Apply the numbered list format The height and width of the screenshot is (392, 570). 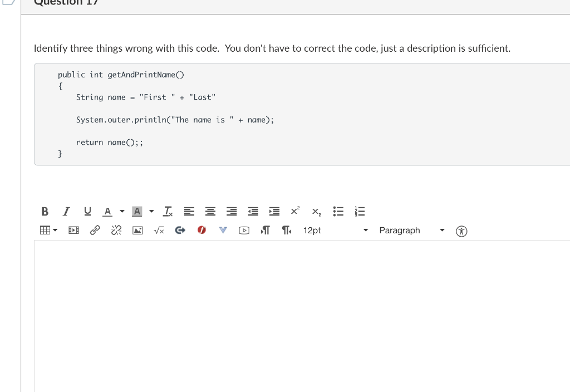coord(359,211)
